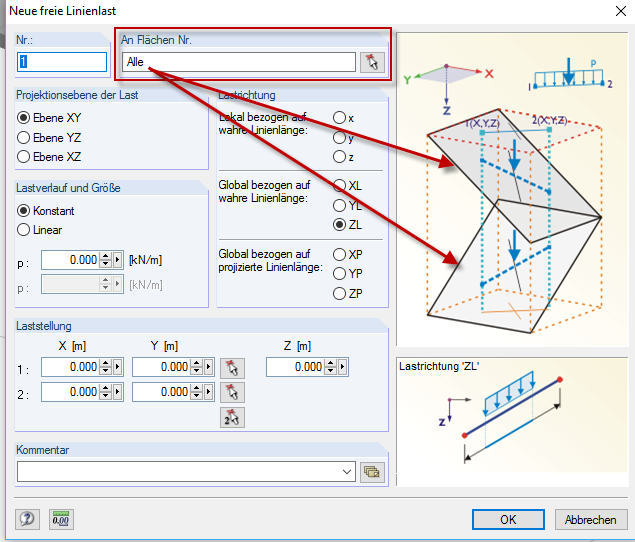Open the flyout arrow of Y coordinate row 1
Screen dimensions: 635x542
pyautogui.click(x=209, y=367)
